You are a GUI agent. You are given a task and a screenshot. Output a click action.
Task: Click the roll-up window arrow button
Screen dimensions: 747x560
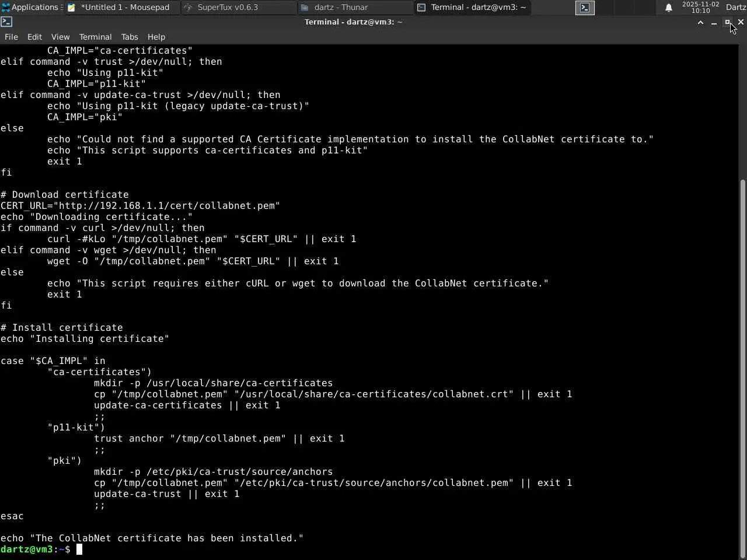[700, 22]
